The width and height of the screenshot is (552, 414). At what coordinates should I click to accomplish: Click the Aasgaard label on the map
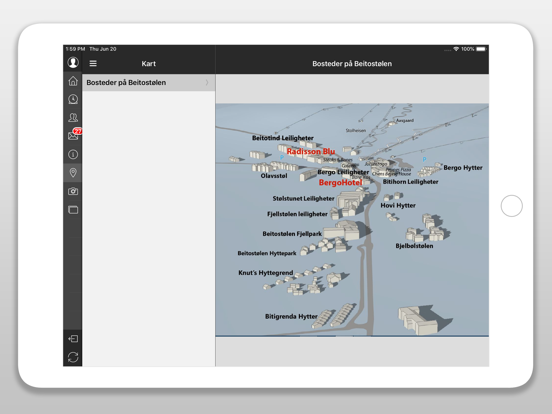coord(405,120)
